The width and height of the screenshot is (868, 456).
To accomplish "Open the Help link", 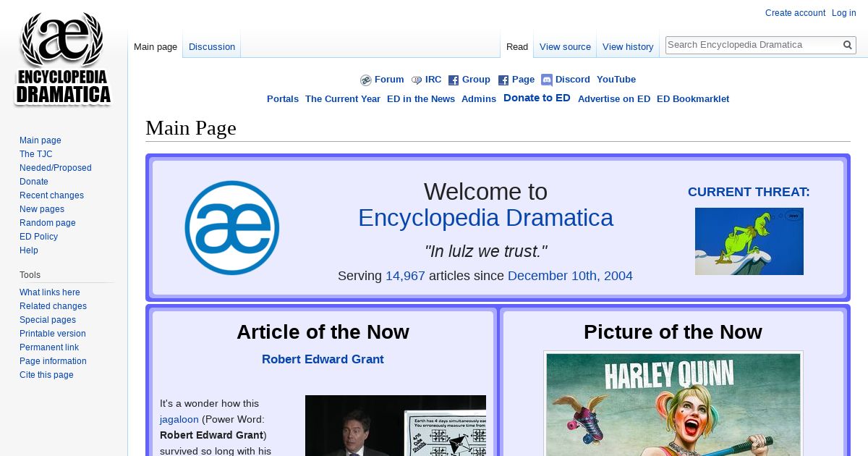I will [x=29, y=250].
